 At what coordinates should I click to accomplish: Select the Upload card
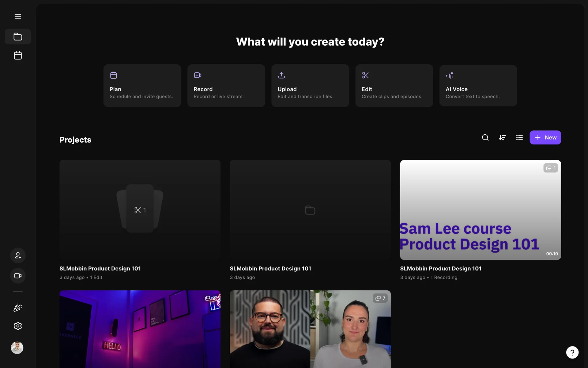click(310, 86)
